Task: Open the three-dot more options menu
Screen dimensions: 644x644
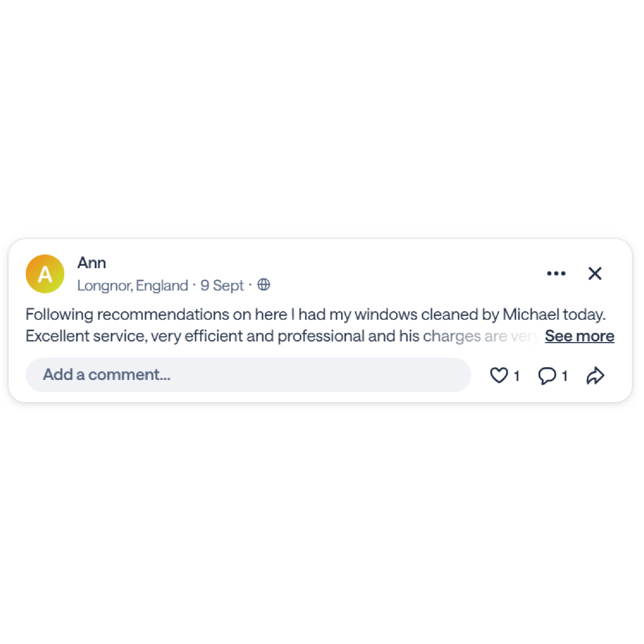Action: 556,273
